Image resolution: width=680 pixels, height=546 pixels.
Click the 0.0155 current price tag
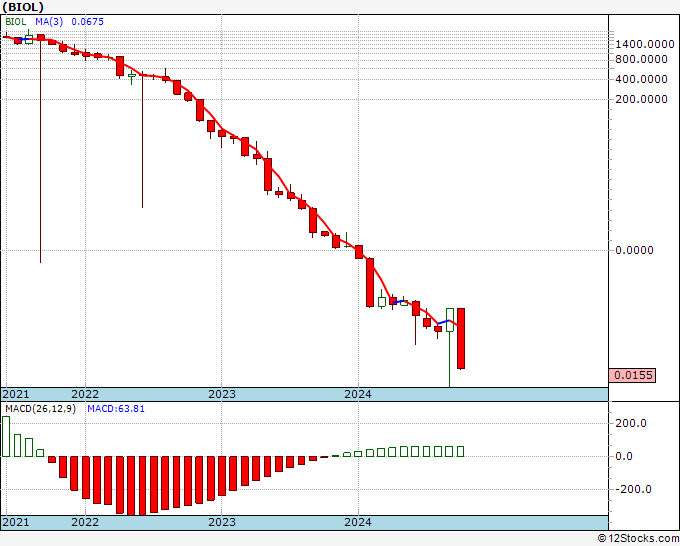[x=632, y=375]
